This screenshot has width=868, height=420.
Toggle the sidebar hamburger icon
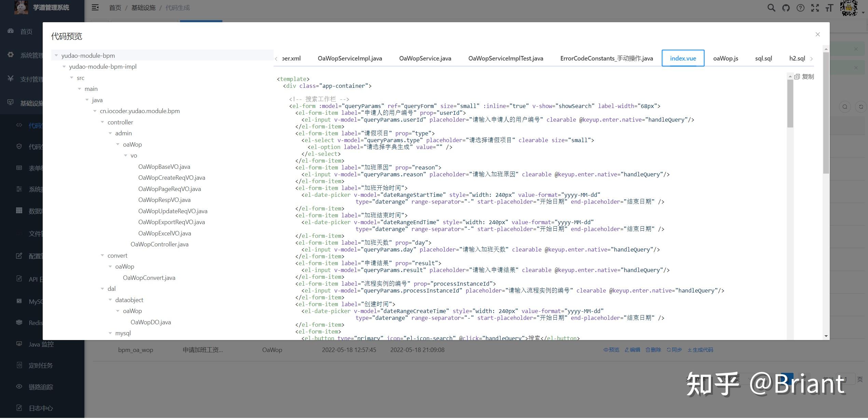95,8
